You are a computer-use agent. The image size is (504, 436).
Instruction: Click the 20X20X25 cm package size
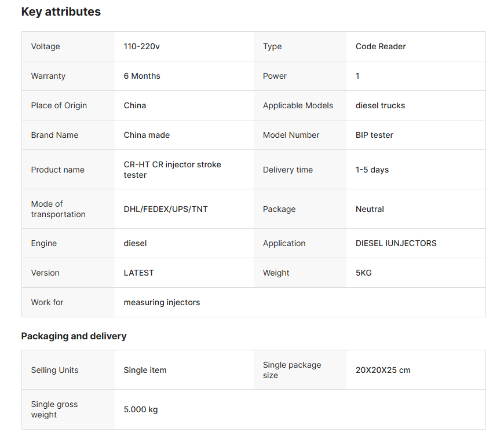[383, 370]
